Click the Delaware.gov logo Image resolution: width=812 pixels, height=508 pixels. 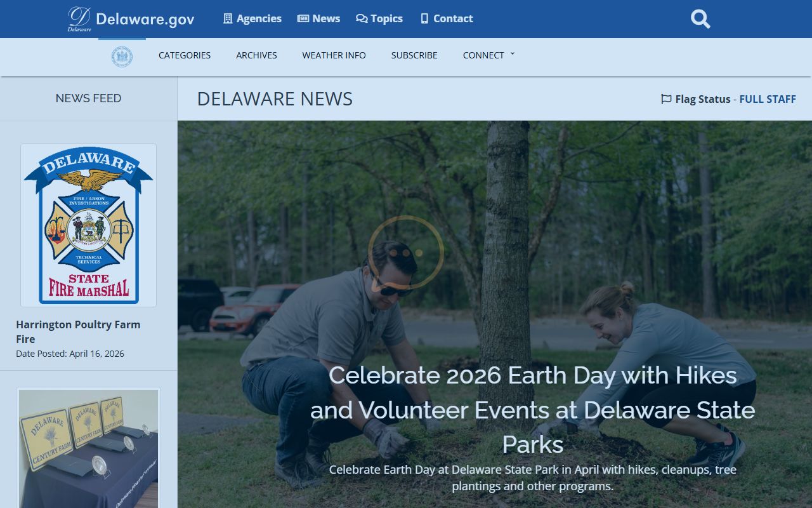131,19
